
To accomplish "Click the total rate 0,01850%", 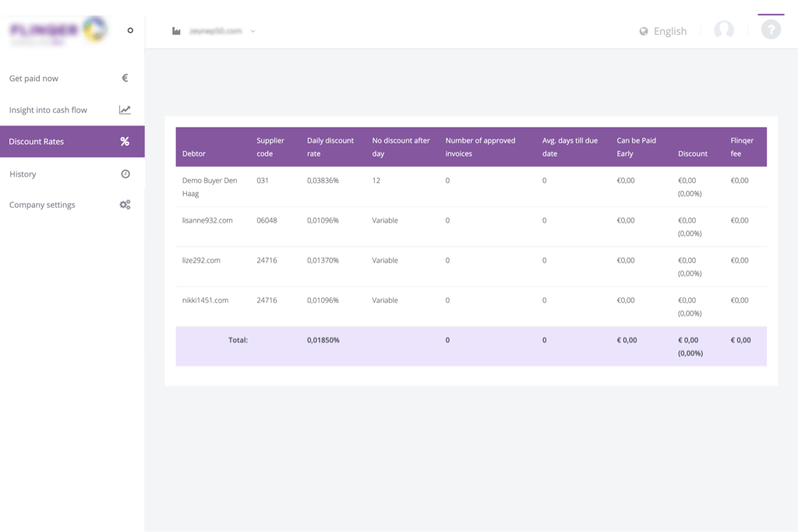I will 323,340.
